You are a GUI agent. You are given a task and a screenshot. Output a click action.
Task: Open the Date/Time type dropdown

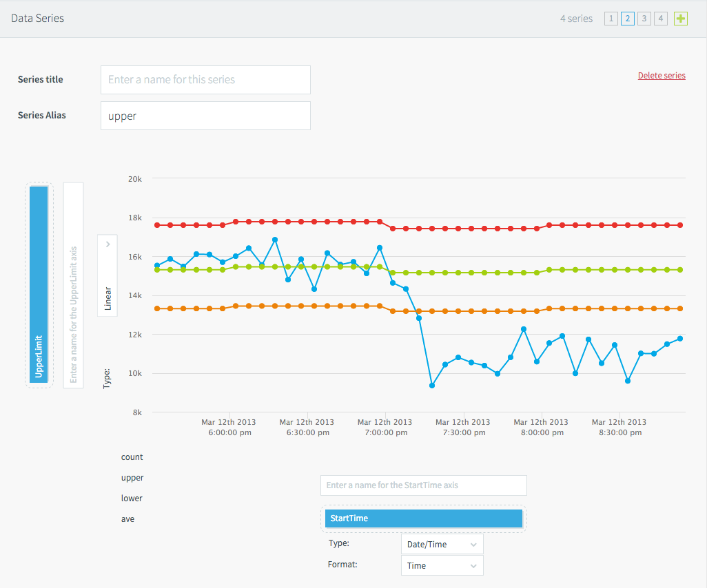442,544
